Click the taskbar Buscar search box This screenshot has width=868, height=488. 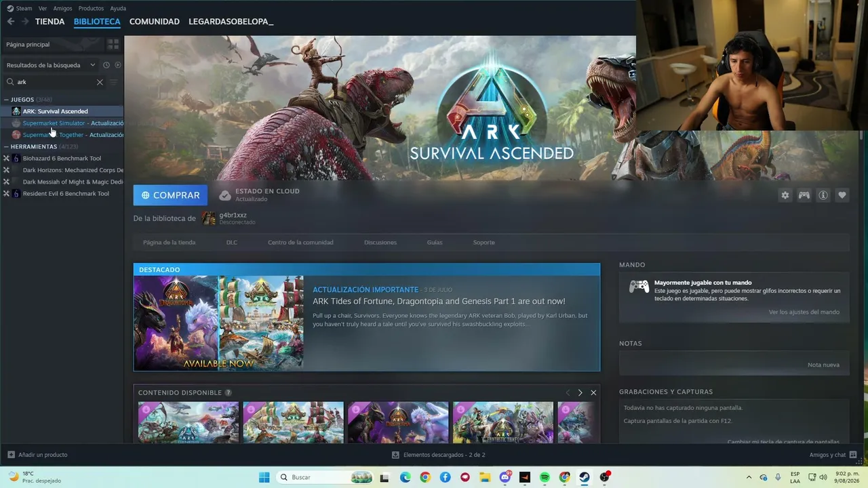pyautogui.click(x=325, y=477)
